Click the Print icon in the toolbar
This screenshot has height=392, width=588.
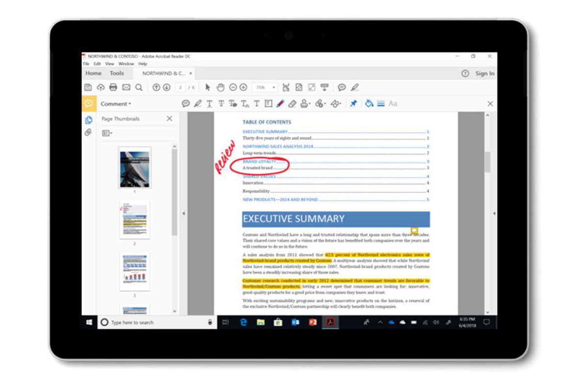[113, 87]
